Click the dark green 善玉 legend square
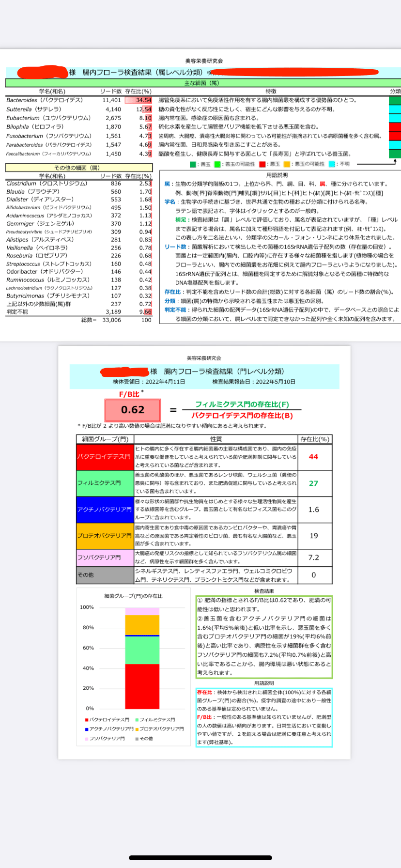This screenshot has height=868, width=401. coord(193,164)
